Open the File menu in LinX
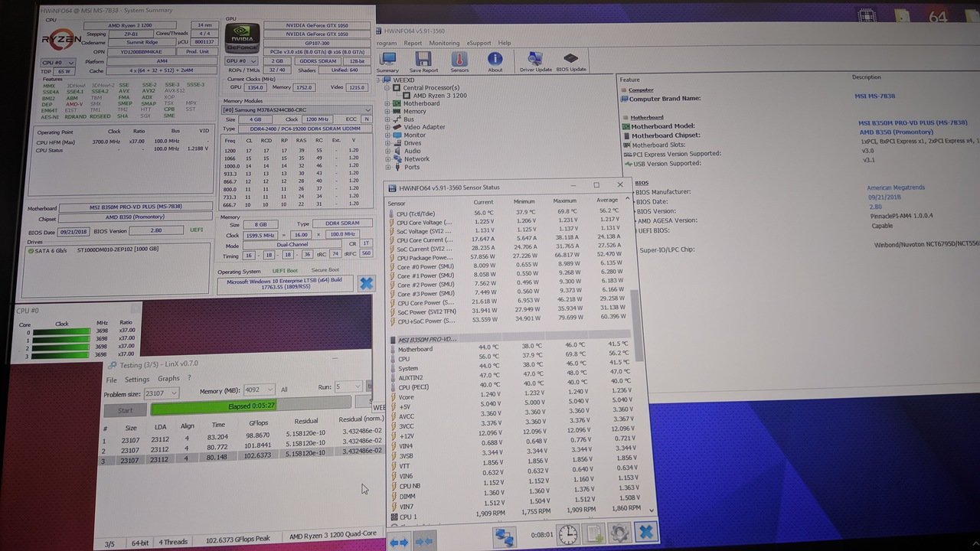Screen dimensions: 980x551 click(112, 380)
